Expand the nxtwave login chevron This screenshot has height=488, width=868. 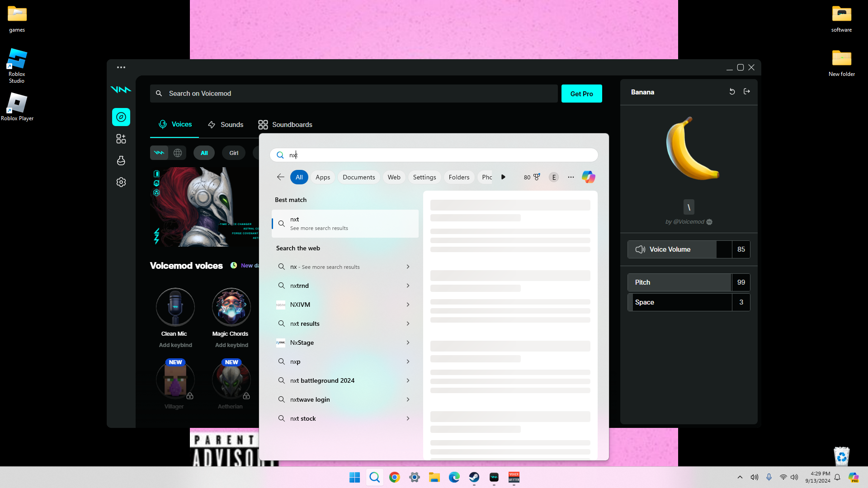tap(408, 399)
